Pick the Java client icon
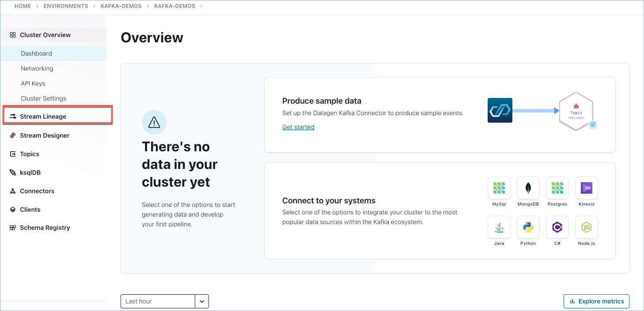The width and height of the screenshot is (644, 311). (x=499, y=227)
